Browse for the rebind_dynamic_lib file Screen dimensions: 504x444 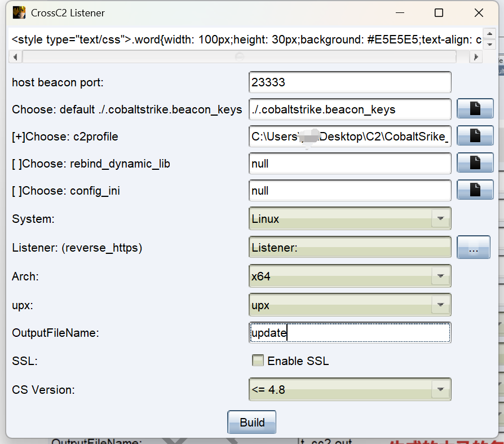click(475, 162)
